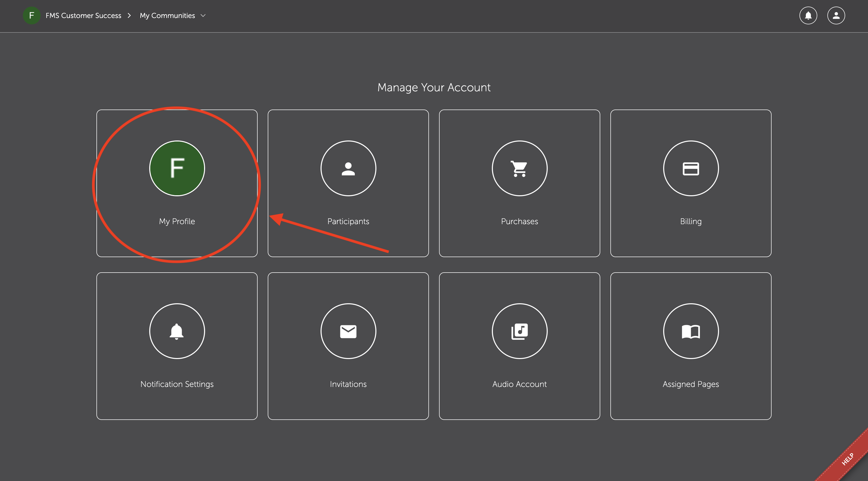Click the open book icon for Assigned Pages
The image size is (868, 481).
coord(691,331)
